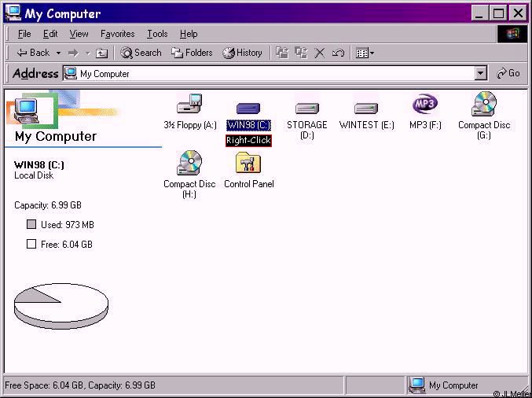
Task: Open the Address bar dropdown list
Action: 480,73
